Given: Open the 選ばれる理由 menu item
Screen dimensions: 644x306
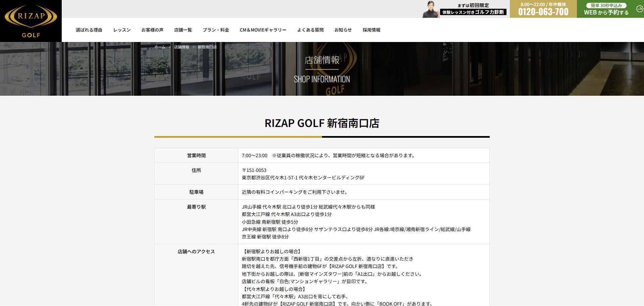Looking at the screenshot, I should click(x=89, y=30).
